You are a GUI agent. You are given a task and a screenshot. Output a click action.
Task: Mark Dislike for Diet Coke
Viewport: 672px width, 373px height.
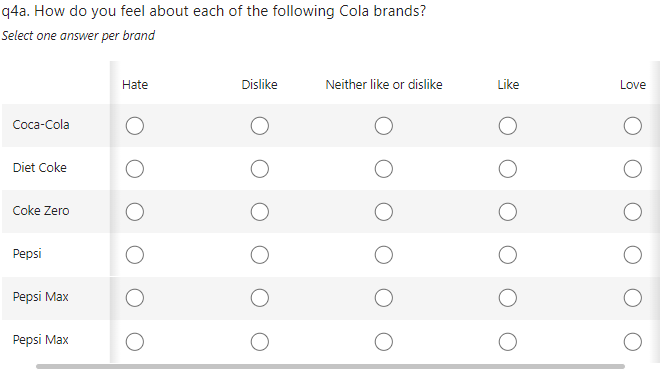click(260, 169)
